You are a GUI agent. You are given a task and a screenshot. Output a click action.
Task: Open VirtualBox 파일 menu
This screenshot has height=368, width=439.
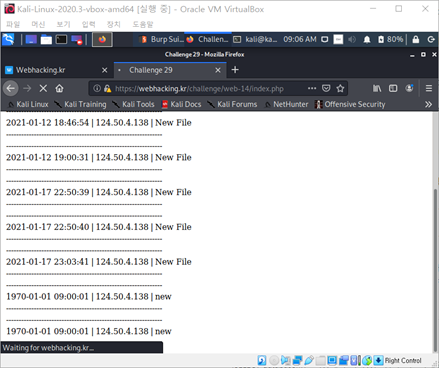coord(13,24)
